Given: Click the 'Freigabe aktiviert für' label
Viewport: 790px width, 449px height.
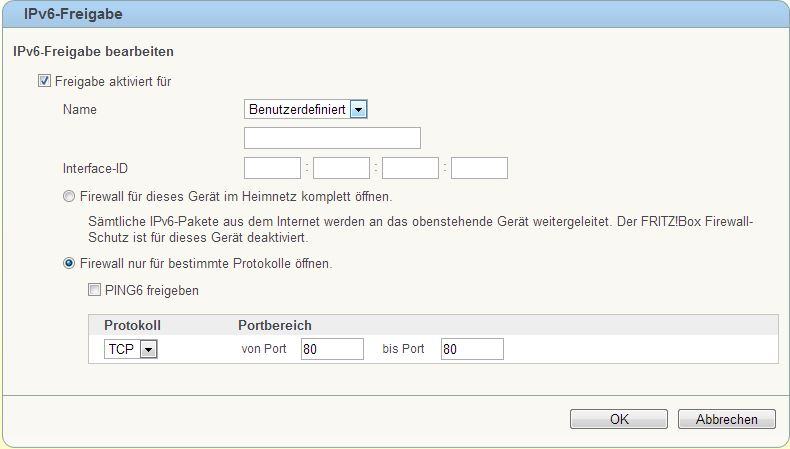Looking at the screenshot, I should pos(113,81).
